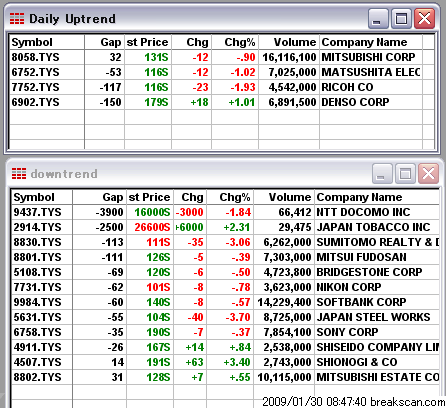This screenshot has height=408, width=446.
Task: Sort Daily Uptrend by Chg% column
Action: coord(235,42)
